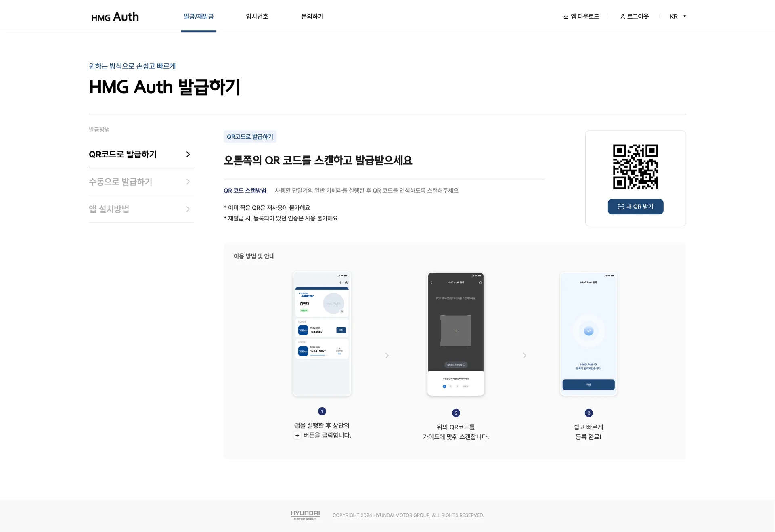
Task: Select QR코드로 발급하기 in sidebar
Action: coord(141,154)
